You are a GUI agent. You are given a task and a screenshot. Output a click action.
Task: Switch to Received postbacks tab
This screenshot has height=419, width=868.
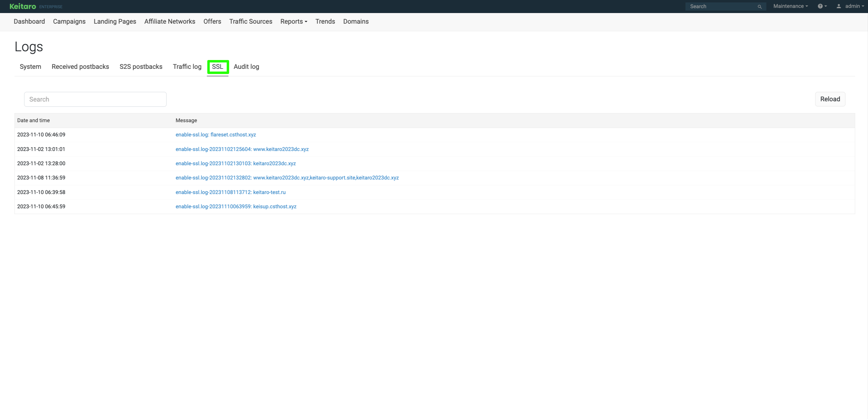[x=80, y=67]
